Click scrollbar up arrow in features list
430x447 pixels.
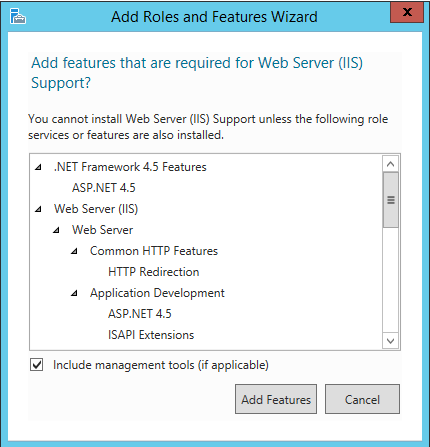click(x=391, y=164)
